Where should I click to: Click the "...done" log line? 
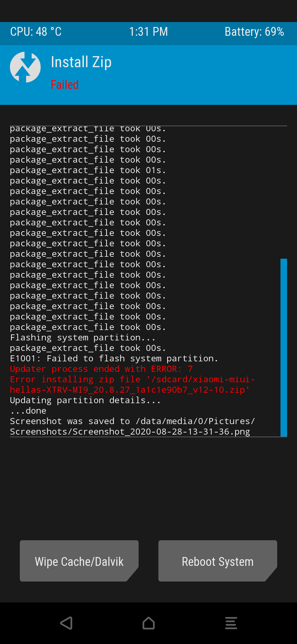[x=28, y=411]
